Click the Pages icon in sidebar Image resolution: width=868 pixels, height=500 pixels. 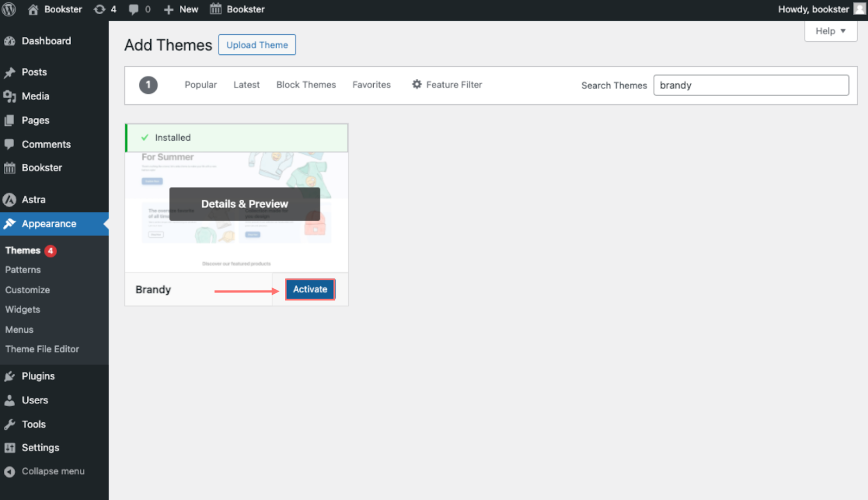tap(9, 121)
